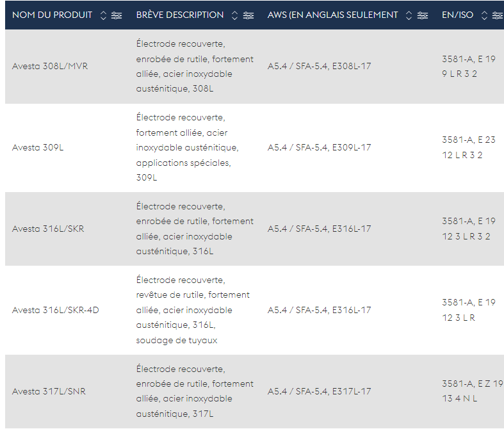Sort by Brève description arrows
Image resolution: width=504 pixels, height=429 pixels.
(x=234, y=15)
